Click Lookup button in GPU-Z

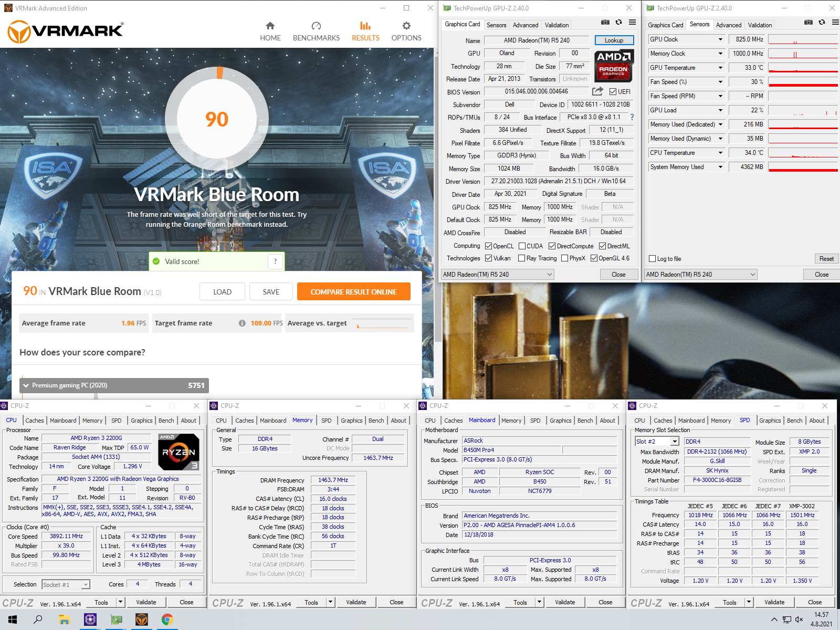[x=614, y=40]
